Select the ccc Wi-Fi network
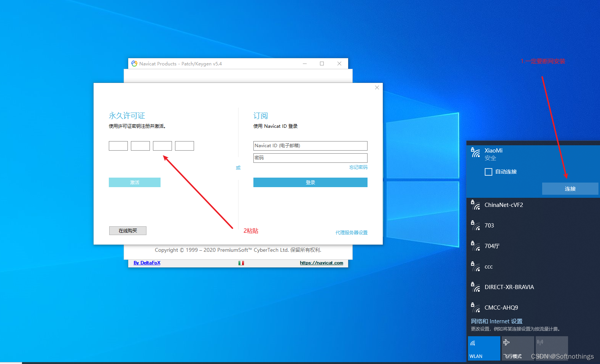This screenshot has height=364, width=600. (533, 267)
